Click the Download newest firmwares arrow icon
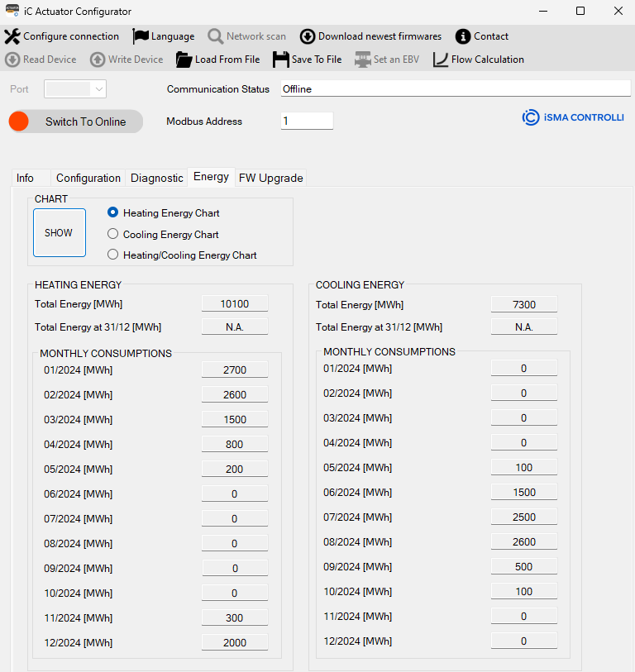Viewport: 635px width, 672px height. 308,36
